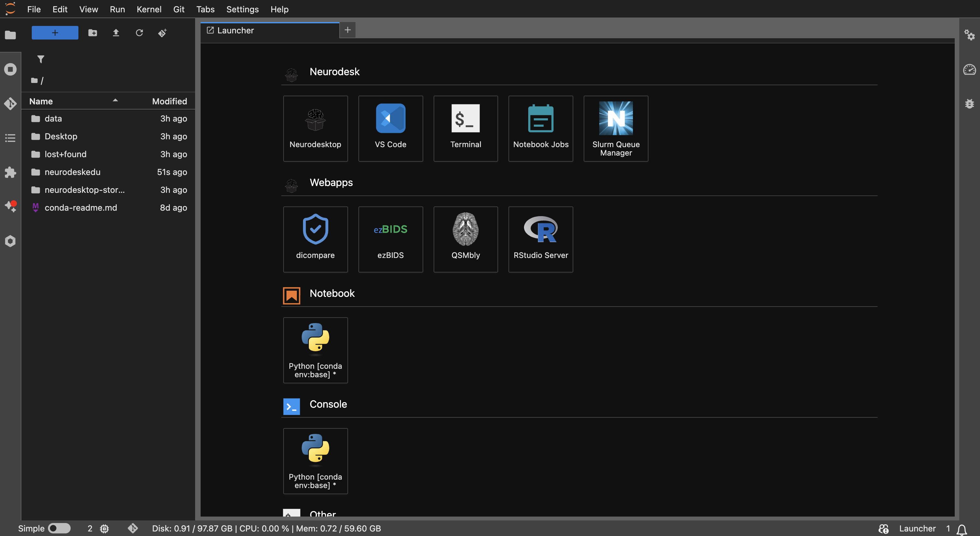Select conda-readme.md file
The height and width of the screenshot is (536, 980).
tap(109, 208)
